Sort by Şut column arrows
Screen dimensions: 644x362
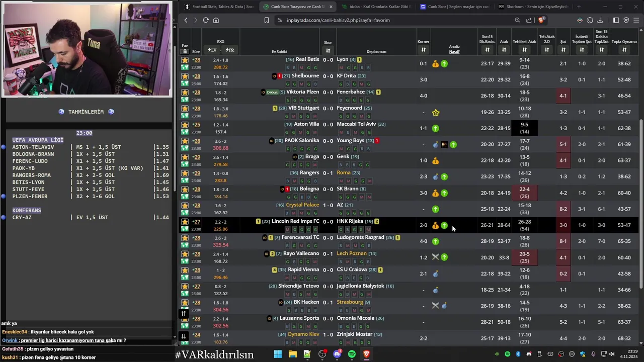[x=563, y=50]
